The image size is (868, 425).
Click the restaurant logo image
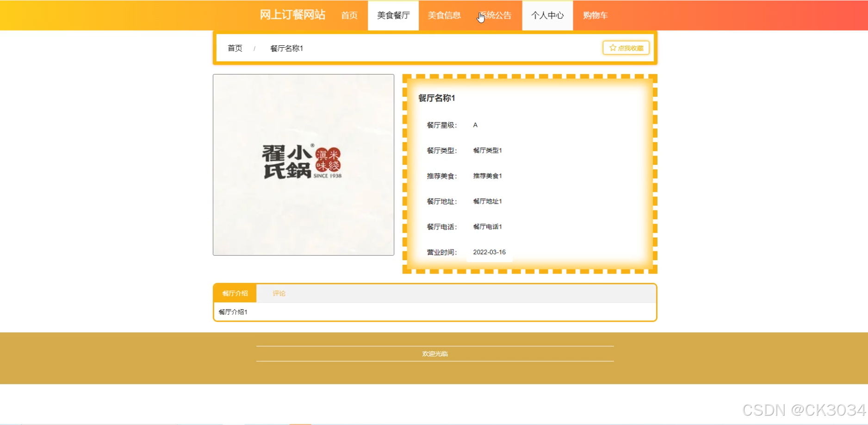click(304, 165)
